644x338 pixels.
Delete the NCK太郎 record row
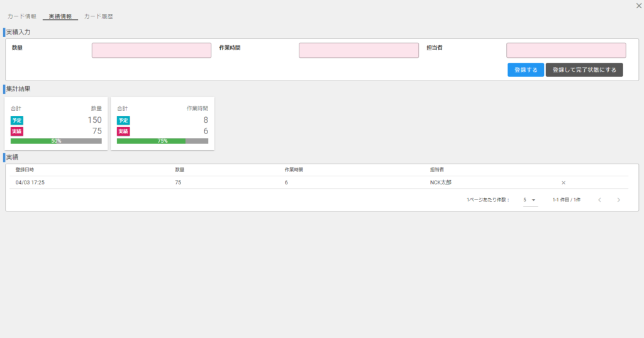click(x=563, y=183)
